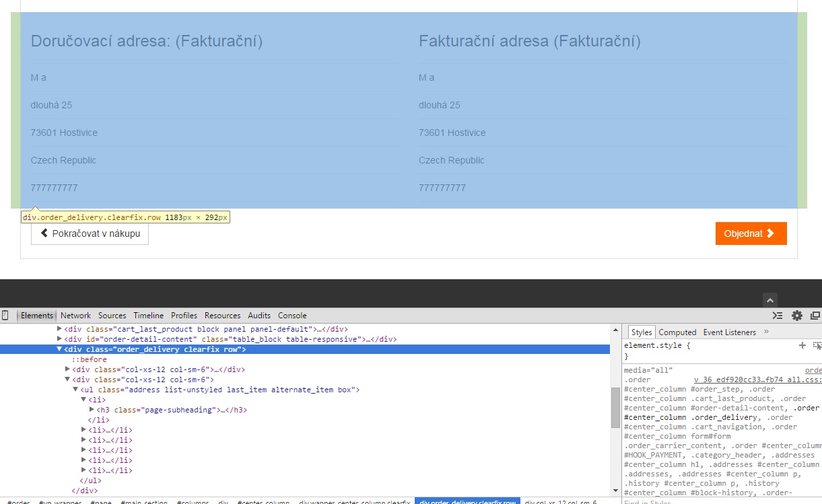Screen dimensions: 822x504
Task: Click 777777777 under Fakturační adresa
Action: pyautogui.click(x=442, y=188)
